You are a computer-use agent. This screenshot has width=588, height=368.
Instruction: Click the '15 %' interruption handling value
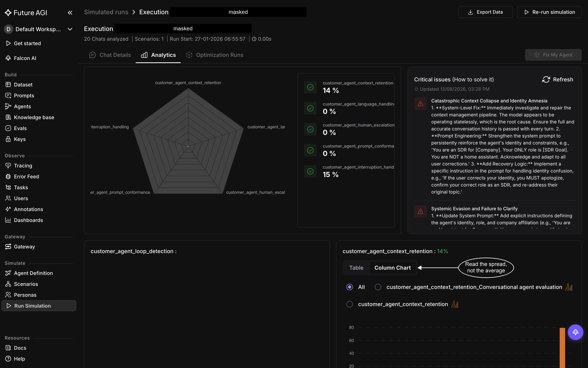330,174
